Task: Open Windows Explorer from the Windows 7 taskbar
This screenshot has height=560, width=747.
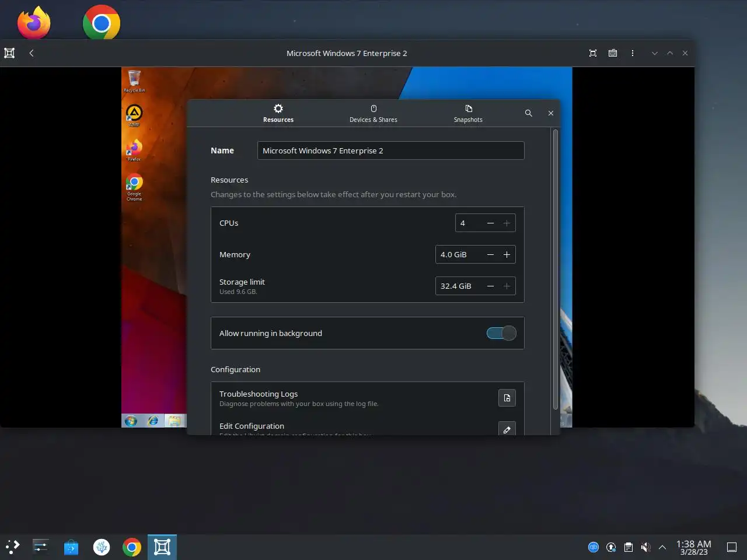Action: [174, 421]
